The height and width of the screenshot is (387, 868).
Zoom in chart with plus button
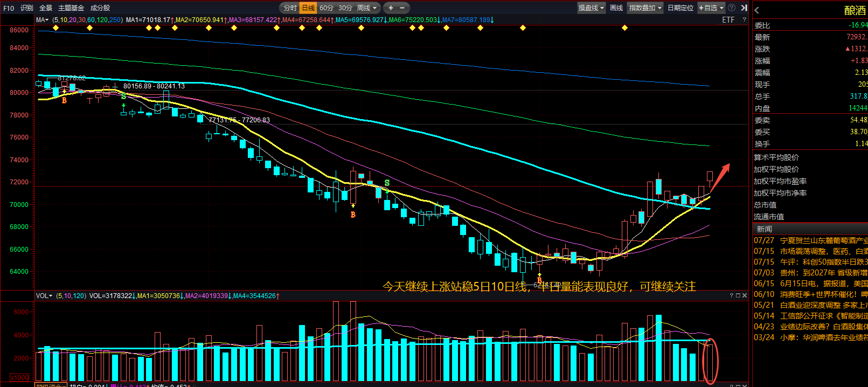point(391,8)
